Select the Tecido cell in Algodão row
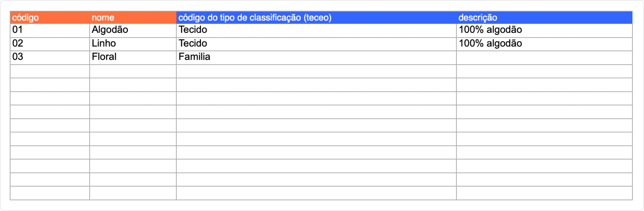The width and height of the screenshot is (644, 211). (x=316, y=30)
